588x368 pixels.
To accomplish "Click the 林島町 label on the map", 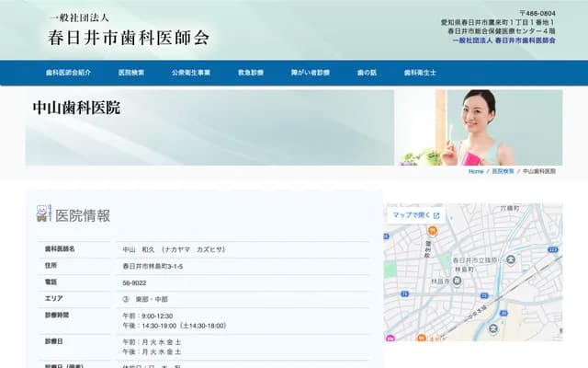I will [x=464, y=270].
